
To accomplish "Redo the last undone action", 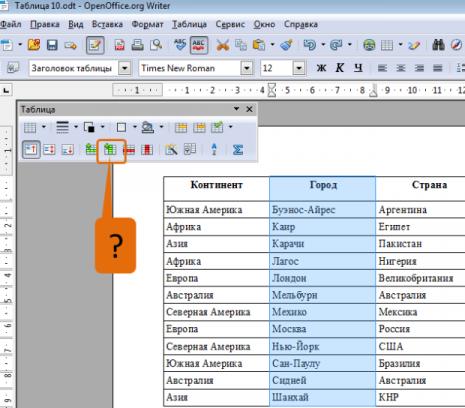I will coord(336,45).
